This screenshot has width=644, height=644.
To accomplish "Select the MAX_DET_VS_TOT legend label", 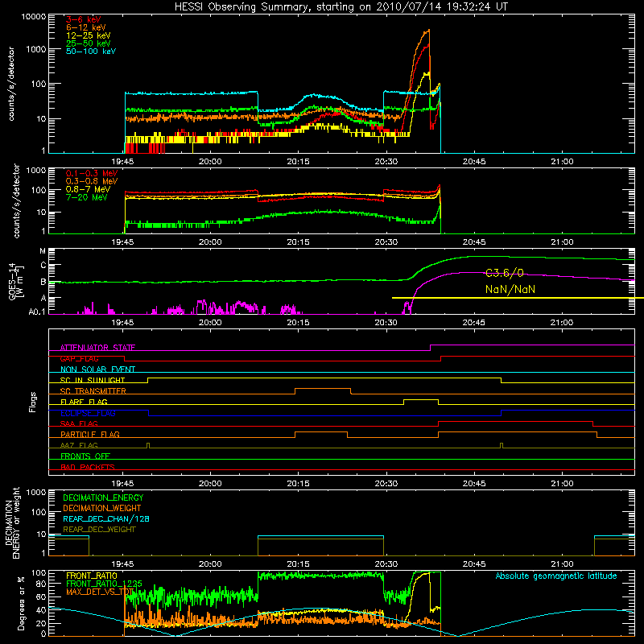I will [x=100, y=592].
